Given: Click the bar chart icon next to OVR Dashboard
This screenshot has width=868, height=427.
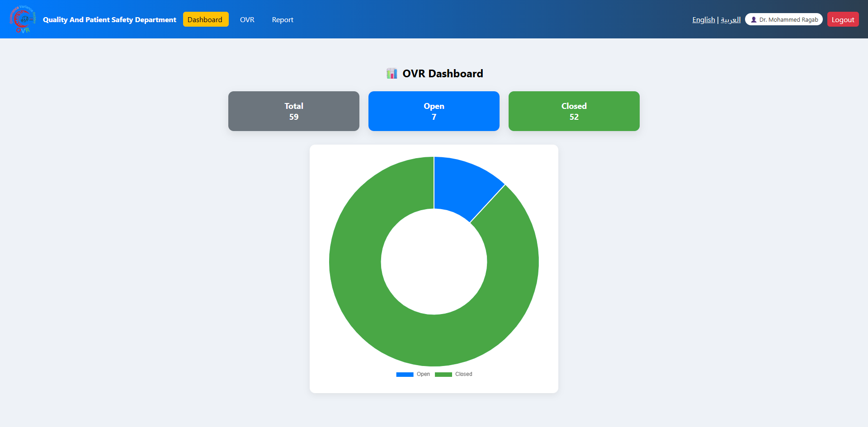Looking at the screenshot, I should pos(392,73).
